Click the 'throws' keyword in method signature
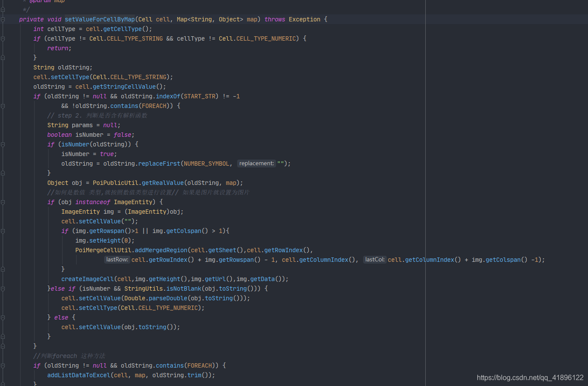The width and height of the screenshot is (588, 386). [x=275, y=19]
